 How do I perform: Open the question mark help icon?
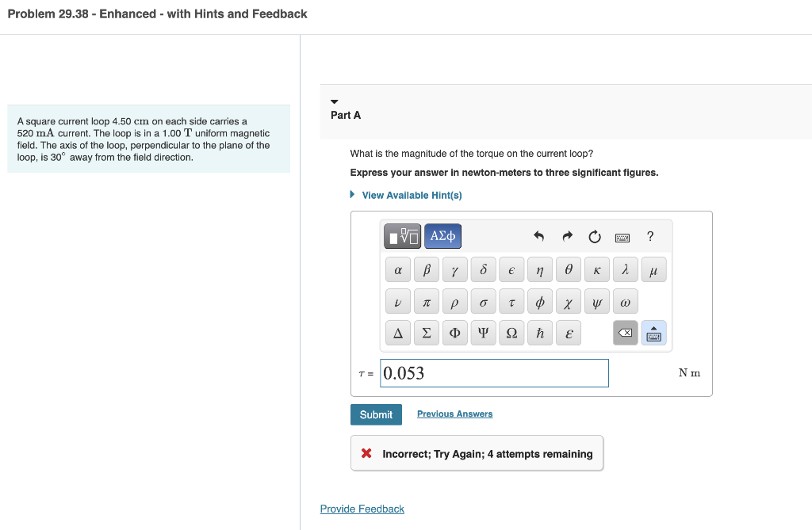click(x=650, y=236)
